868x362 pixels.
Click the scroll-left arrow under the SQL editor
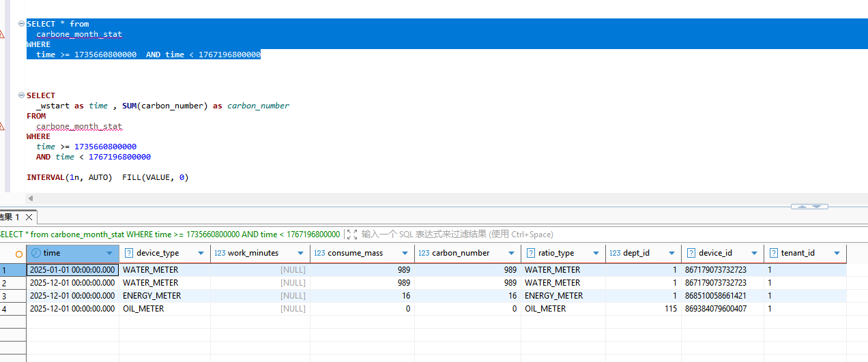[x=30, y=198]
